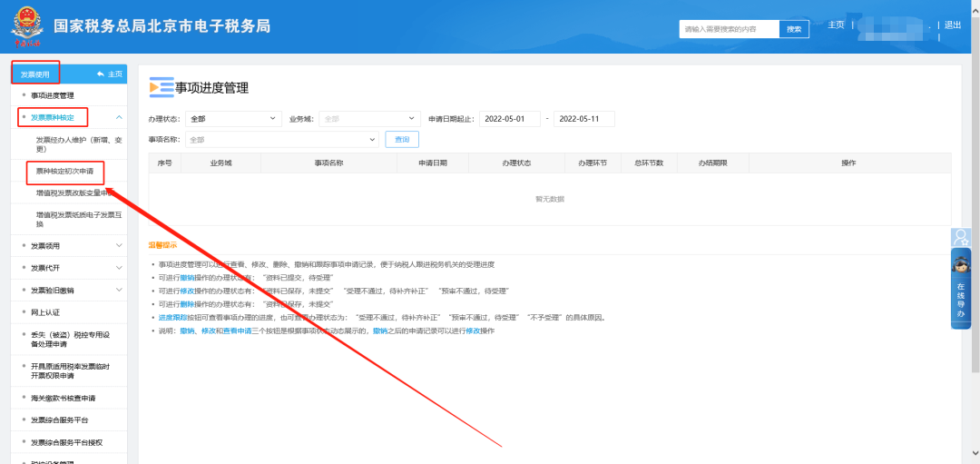This screenshot has height=464, width=980.
Task: Expand the 发票验旧缴销 sidebar section
Action: point(119,291)
